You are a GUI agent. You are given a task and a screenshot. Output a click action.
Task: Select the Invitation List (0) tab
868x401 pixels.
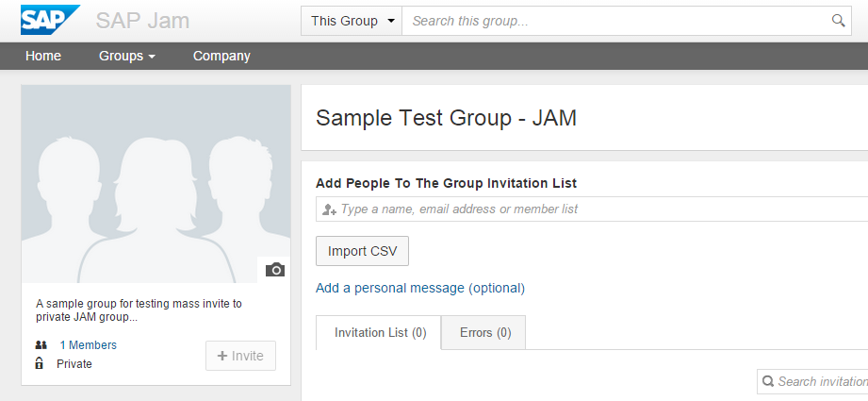(x=381, y=332)
